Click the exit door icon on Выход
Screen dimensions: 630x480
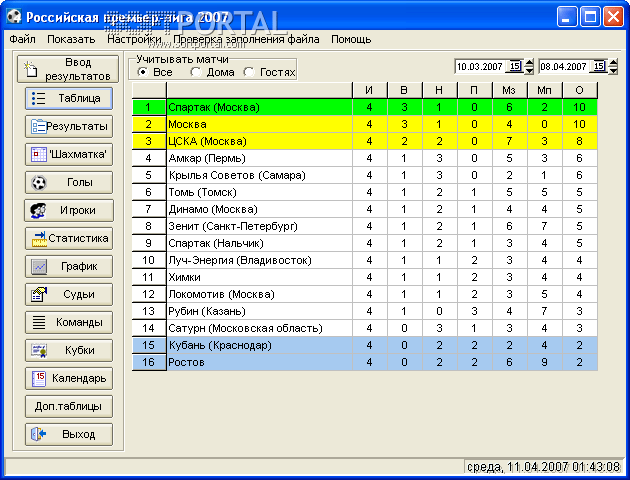pyautogui.click(x=39, y=434)
